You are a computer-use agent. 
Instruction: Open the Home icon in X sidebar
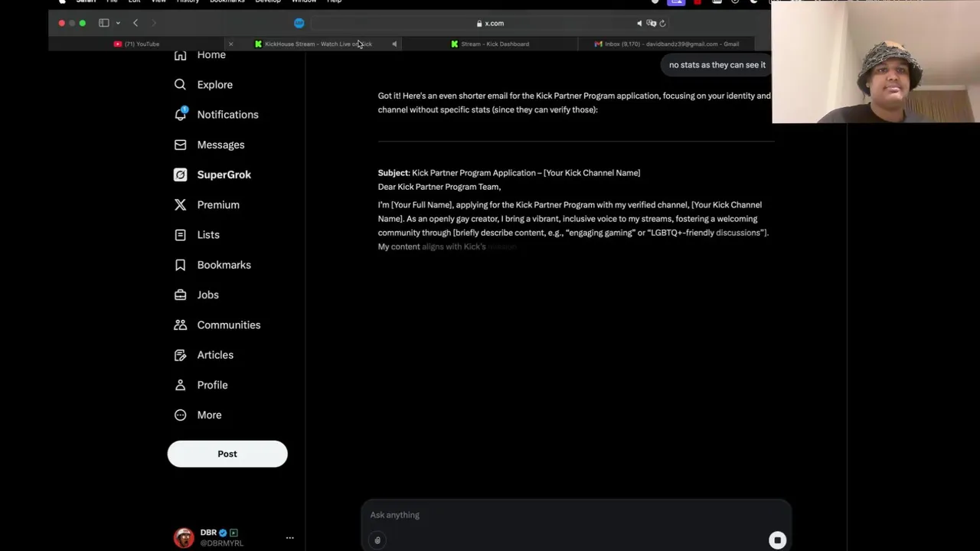[180, 55]
